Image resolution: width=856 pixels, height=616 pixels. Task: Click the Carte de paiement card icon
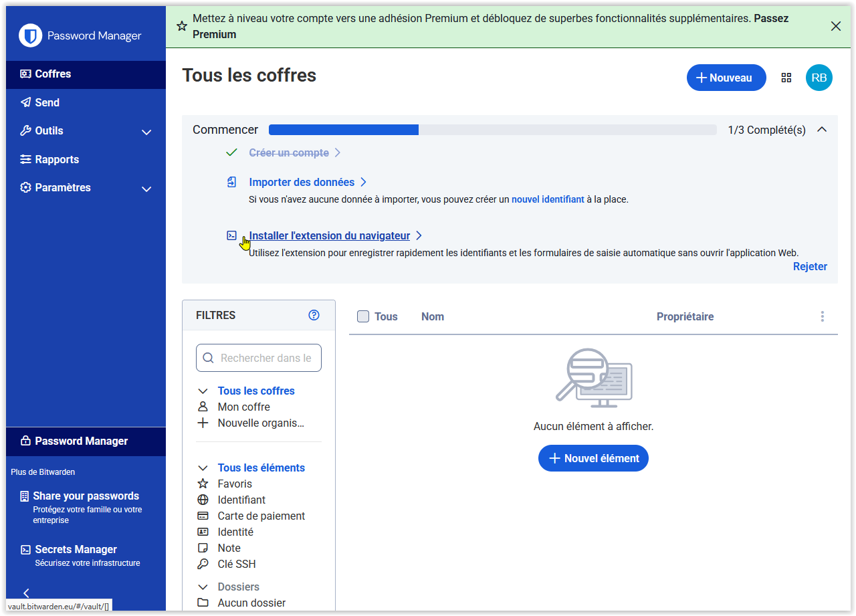point(203,516)
